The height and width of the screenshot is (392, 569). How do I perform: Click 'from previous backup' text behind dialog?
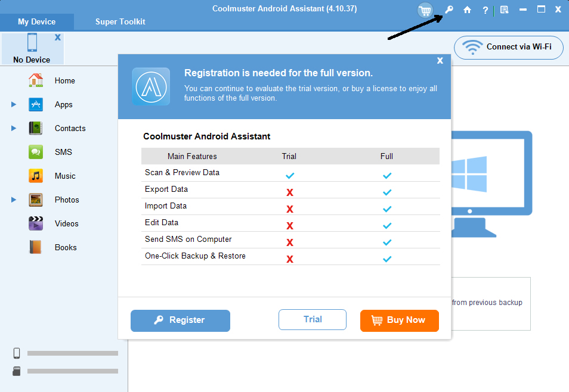click(487, 303)
